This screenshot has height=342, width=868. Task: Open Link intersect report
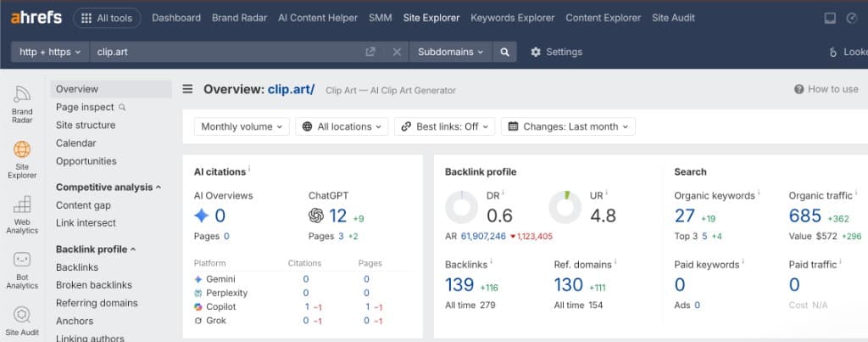86,223
